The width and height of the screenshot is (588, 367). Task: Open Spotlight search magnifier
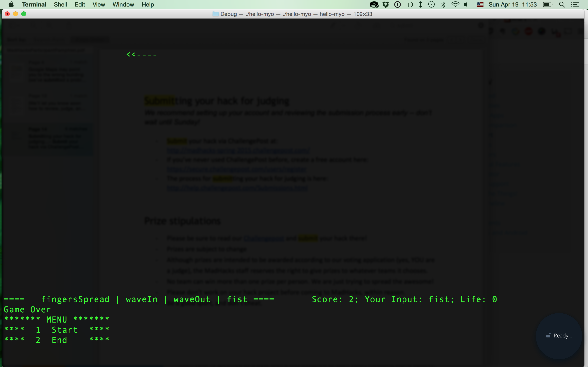(x=562, y=5)
